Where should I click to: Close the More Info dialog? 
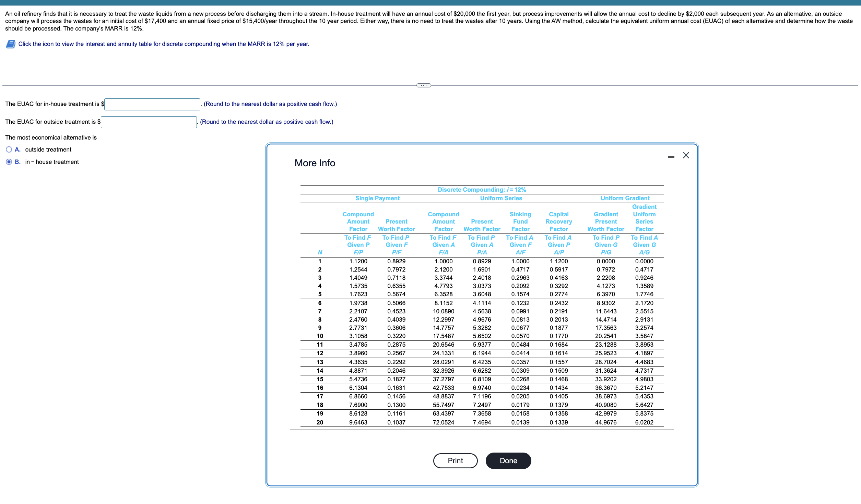point(686,155)
